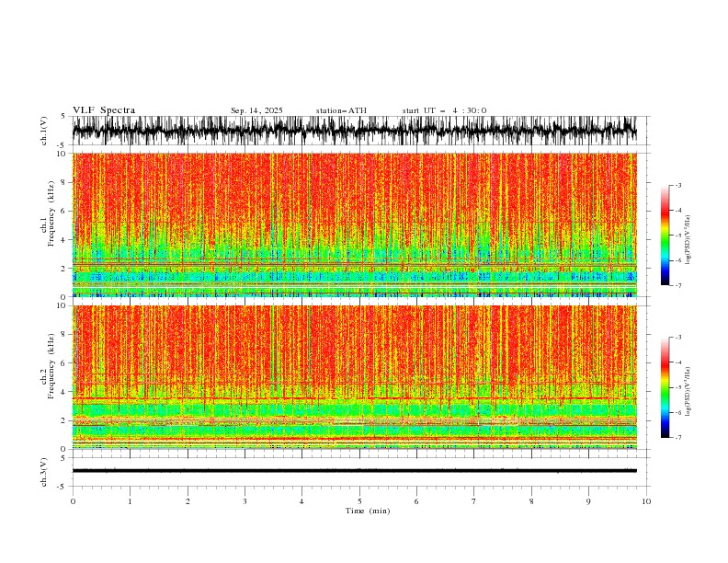The width and height of the screenshot is (728, 563).
Task: Click time axis tick label "1"
Action: 130,501
